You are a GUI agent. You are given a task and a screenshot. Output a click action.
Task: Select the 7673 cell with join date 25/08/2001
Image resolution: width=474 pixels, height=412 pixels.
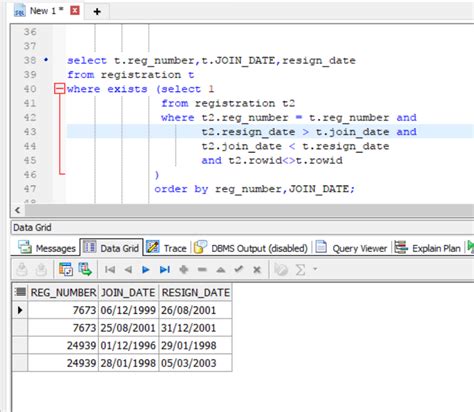[63, 328]
